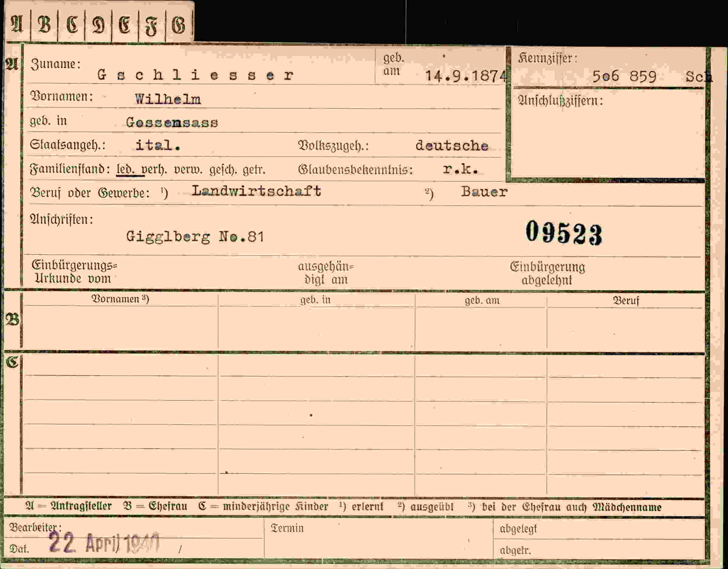Click the label 'abgetr.'
This screenshot has width=728, height=569.
tap(515, 550)
